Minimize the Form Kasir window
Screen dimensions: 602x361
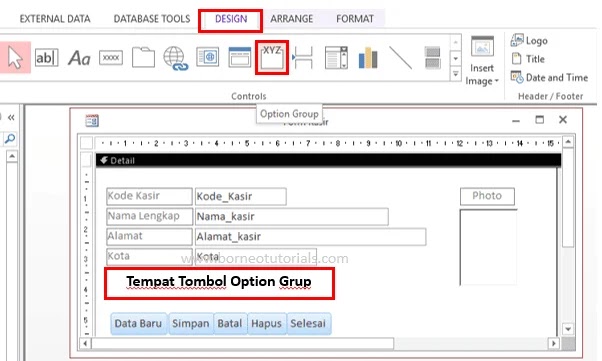(x=516, y=121)
